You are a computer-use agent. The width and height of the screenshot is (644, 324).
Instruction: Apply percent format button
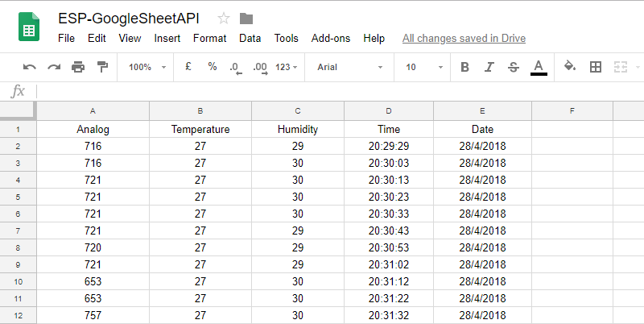point(213,67)
